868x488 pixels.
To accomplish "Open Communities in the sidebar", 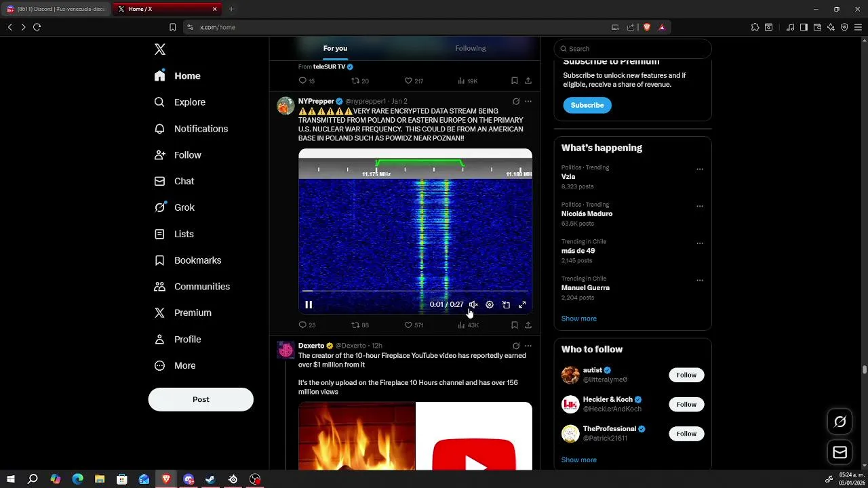I will point(192,287).
